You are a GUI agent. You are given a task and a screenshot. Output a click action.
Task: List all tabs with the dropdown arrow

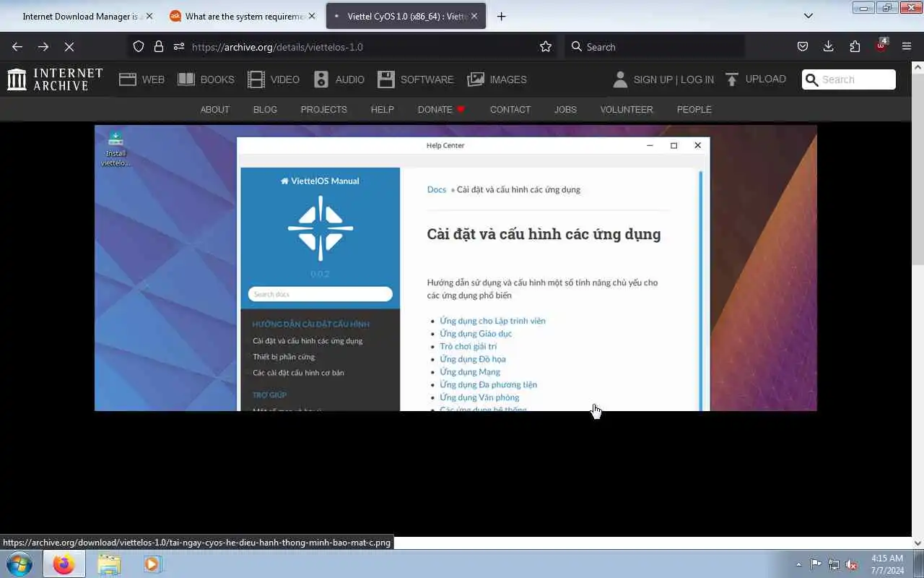808,16
